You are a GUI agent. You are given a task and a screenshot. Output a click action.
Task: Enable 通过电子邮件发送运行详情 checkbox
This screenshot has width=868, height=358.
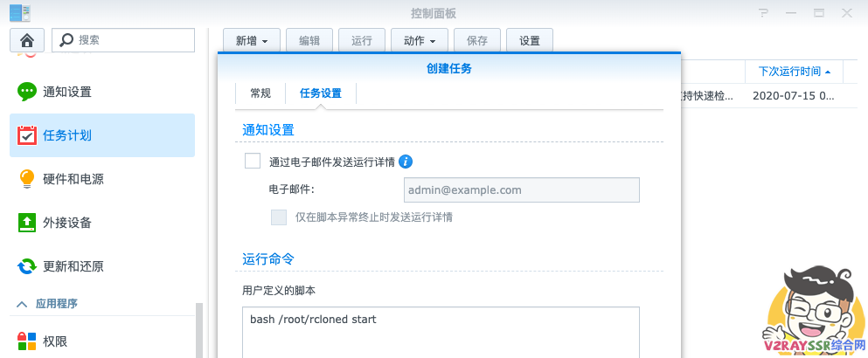[253, 161]
